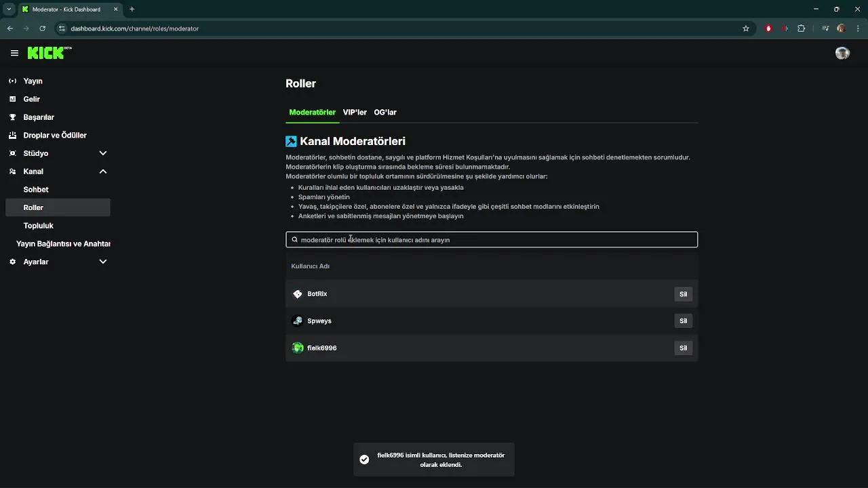Click Spweys avatar icon
Image resolution: width=868 pixels, height=488 pixels.
pyautogui.click(x=297, y=321)
